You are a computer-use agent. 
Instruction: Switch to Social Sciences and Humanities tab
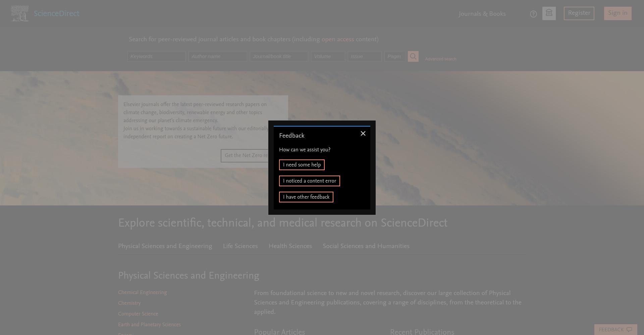[x=366, y=246]
